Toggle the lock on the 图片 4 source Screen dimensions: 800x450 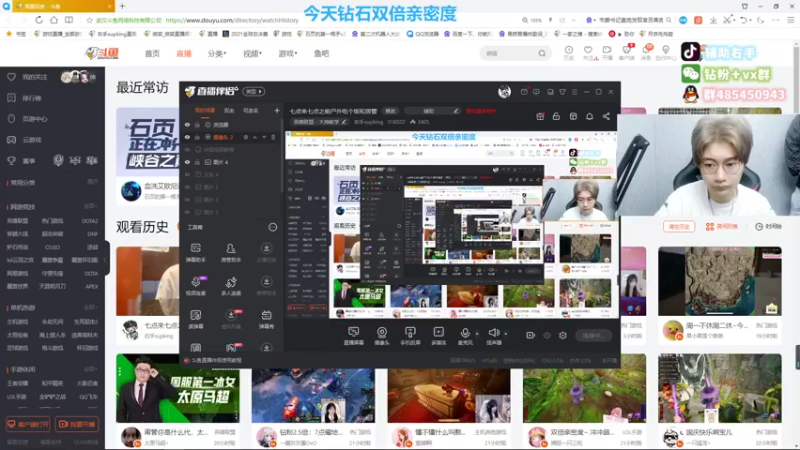pos(197,162)
